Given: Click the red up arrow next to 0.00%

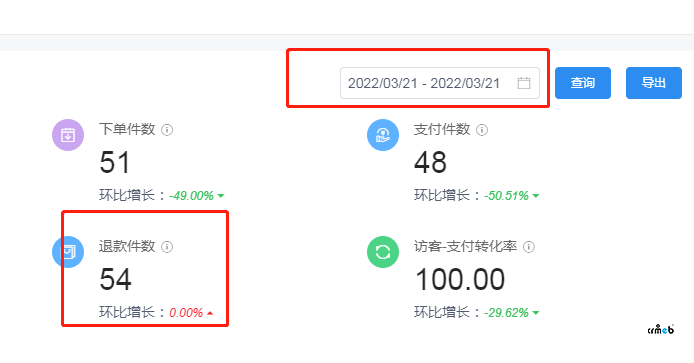Looking at the screenshot, I should [210, 313].
